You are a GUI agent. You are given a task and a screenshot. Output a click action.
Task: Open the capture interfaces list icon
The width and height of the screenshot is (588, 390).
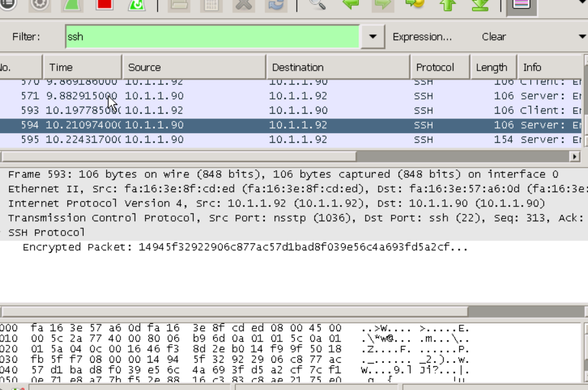[8, 4]
